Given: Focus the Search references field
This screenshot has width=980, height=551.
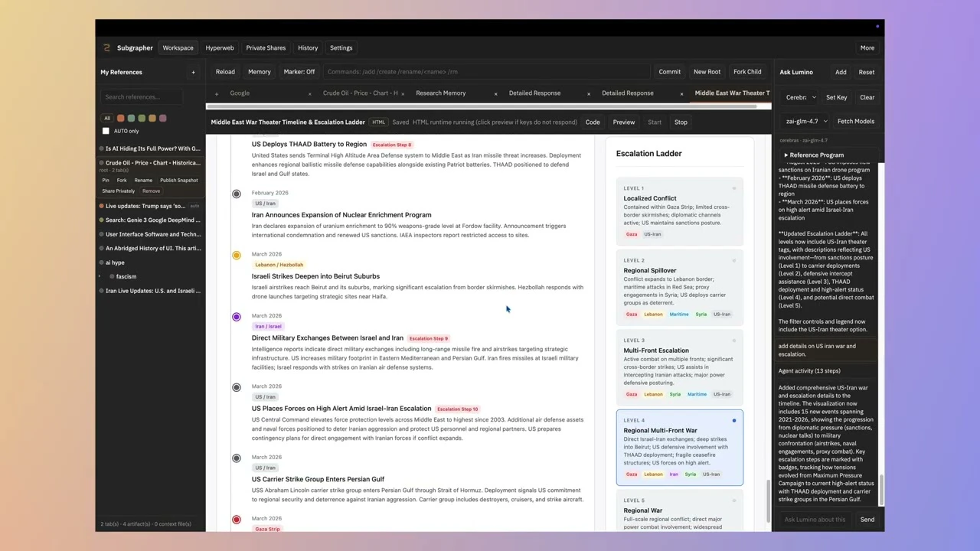Looking at the screenshot, I should click(x=142, y=97).
